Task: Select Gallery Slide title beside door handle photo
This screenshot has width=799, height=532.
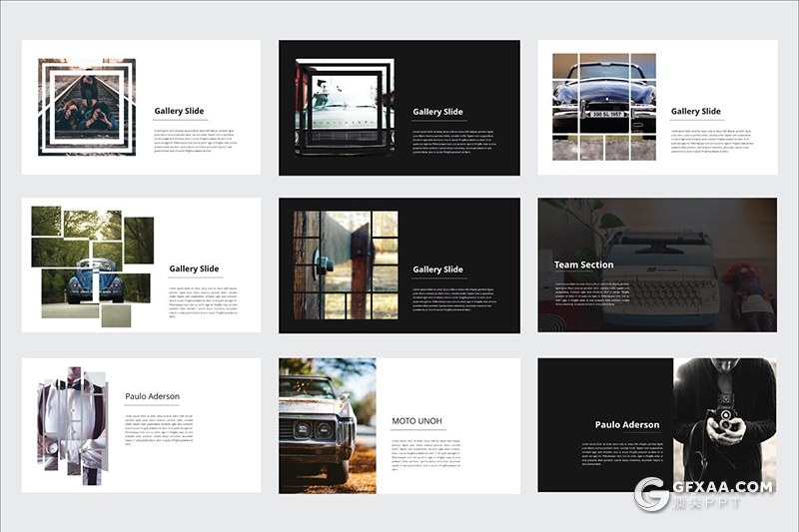Action: pyautogui.click(x=437, y=269)
